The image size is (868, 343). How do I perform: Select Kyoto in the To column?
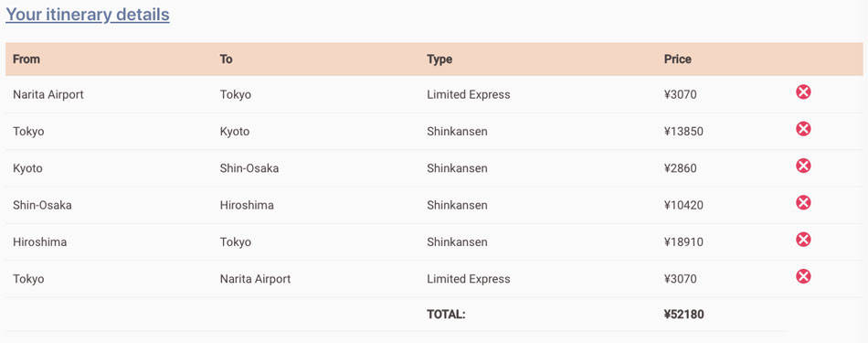coord(235,132)
